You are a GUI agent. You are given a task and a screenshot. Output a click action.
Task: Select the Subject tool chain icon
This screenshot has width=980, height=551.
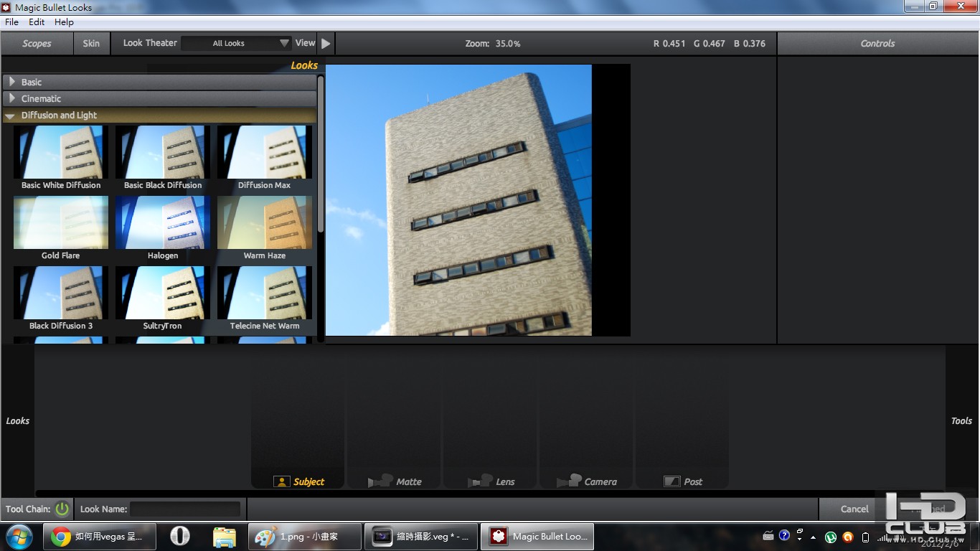281,481
